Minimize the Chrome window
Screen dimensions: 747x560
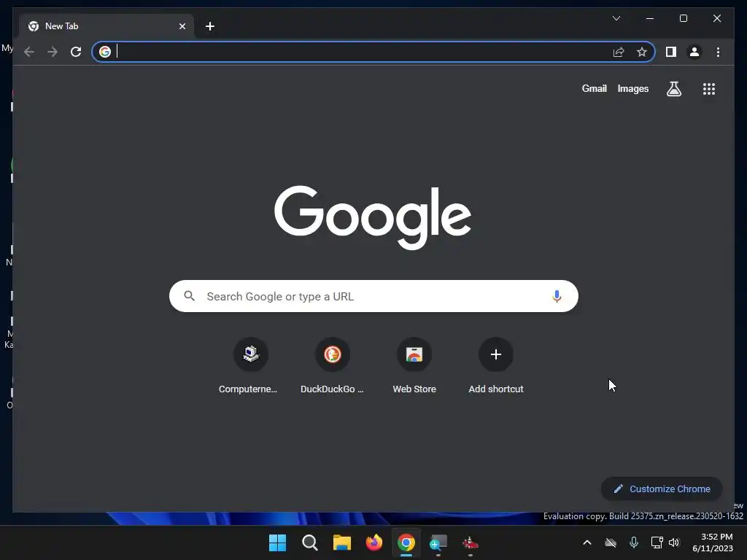click(x=650, y=18)
